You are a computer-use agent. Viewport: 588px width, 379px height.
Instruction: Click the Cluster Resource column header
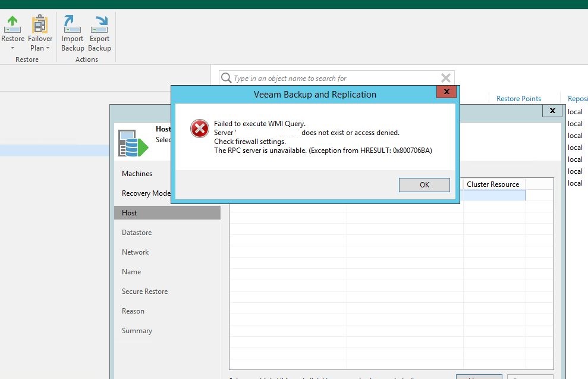coord(493,184)
